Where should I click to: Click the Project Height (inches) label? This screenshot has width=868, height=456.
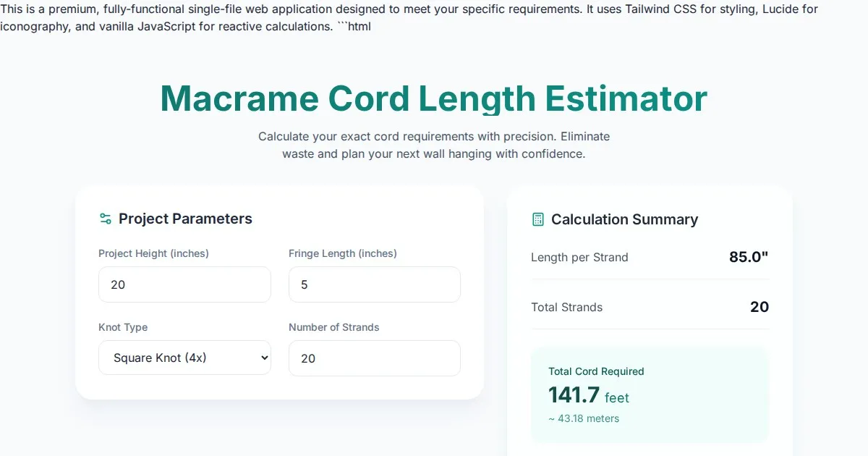click(x=153, y=253)
